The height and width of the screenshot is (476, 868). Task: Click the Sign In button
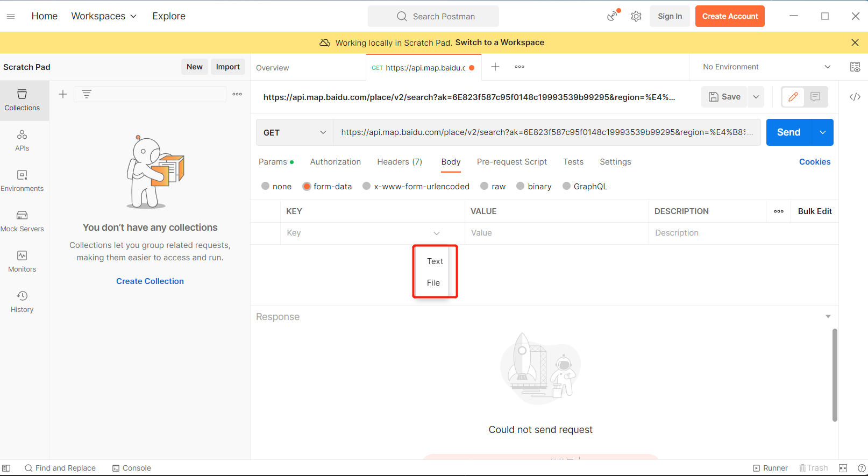(x=670, y=16)
